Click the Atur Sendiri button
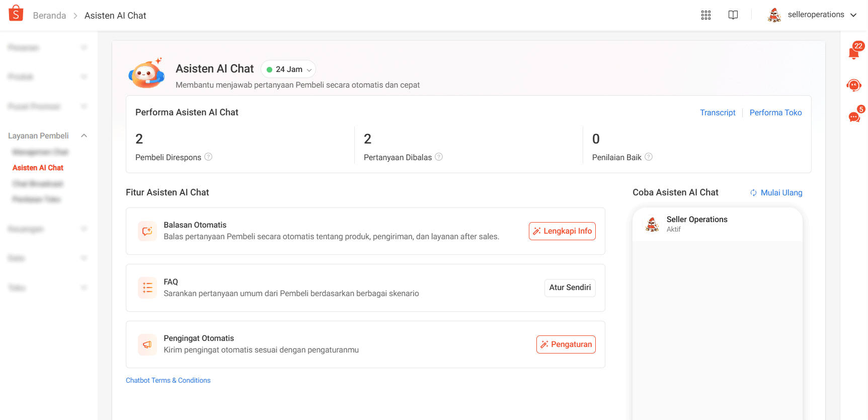 click(570, 288)
